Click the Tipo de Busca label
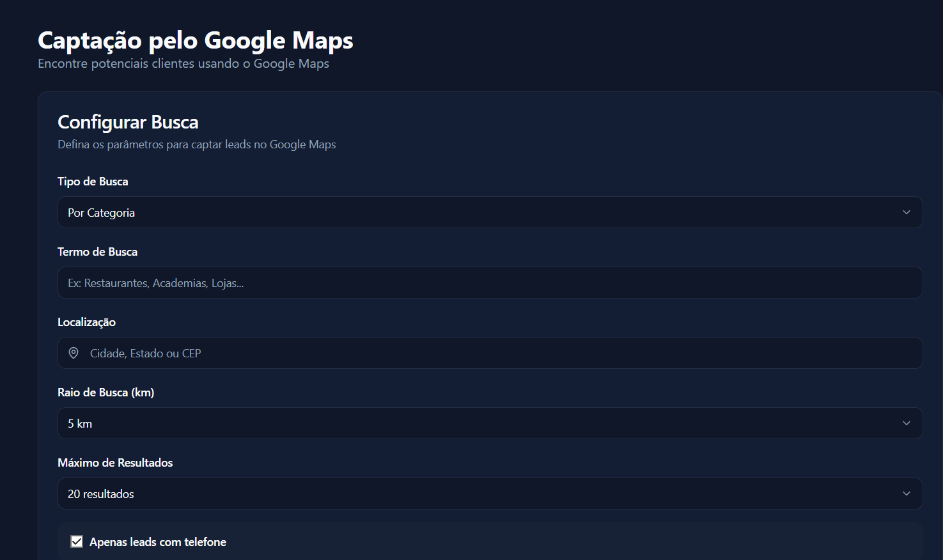The height and width of the screenshot is (560, 943). pyautogui.click(x=93, y=182)
